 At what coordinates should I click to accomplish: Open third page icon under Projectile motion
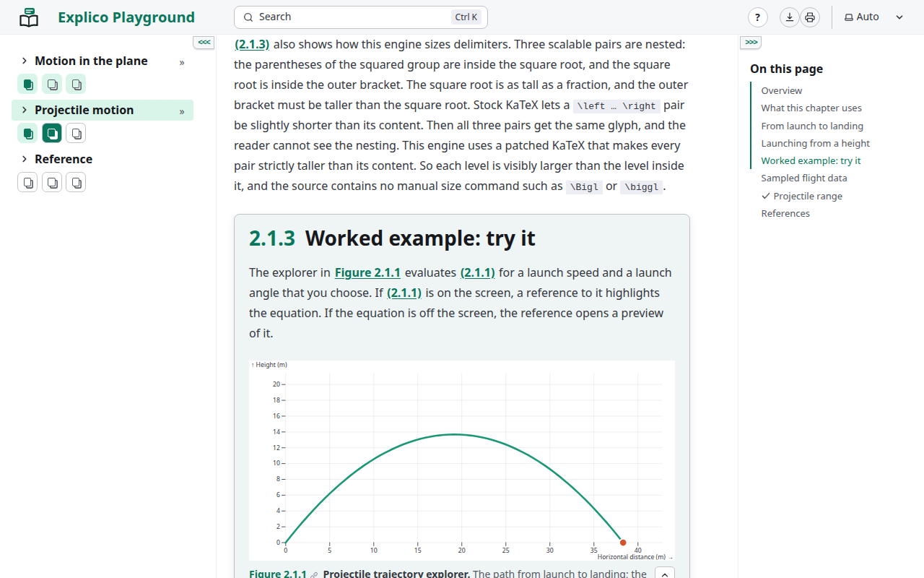coord(76,134)
